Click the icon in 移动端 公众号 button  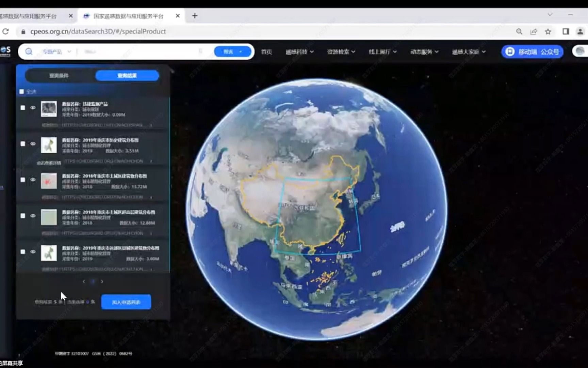coord(510,52)
